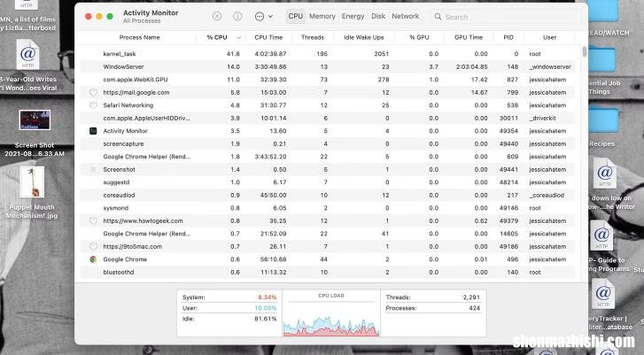The image size is (644, 355).
Task: Select the bluetoothd process row
Action: 328,272
